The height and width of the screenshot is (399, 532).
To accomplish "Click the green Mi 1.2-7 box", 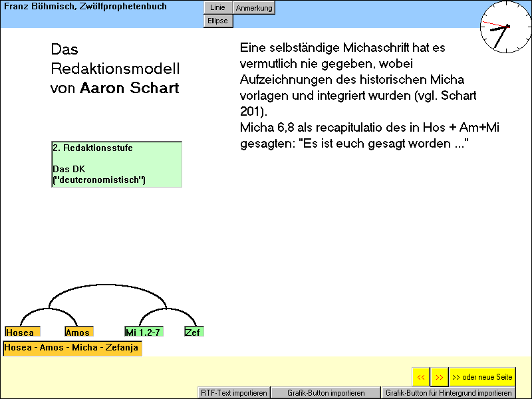I will tap(144, 332).
